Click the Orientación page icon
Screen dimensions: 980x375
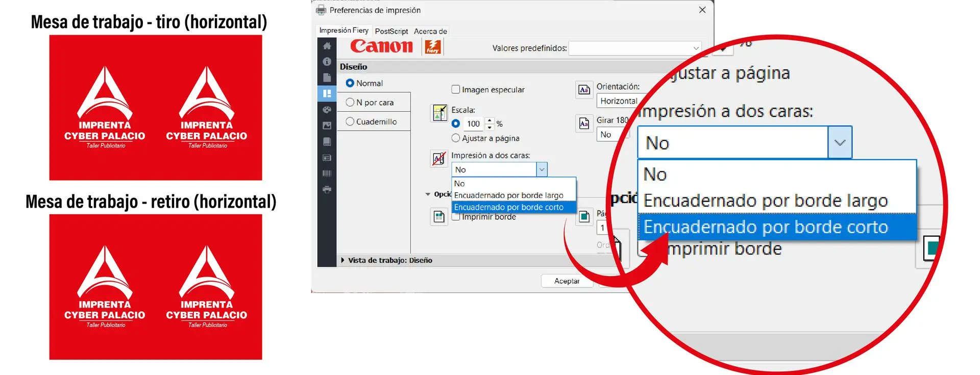tap(584, 90)
